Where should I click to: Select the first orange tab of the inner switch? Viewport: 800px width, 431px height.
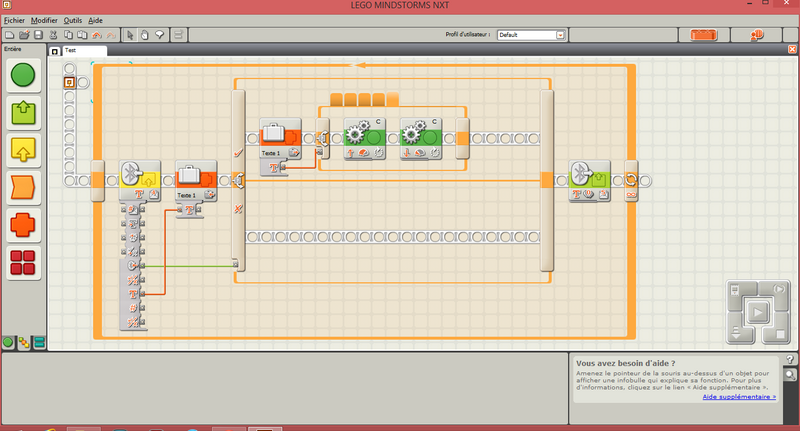coord(336,99)
